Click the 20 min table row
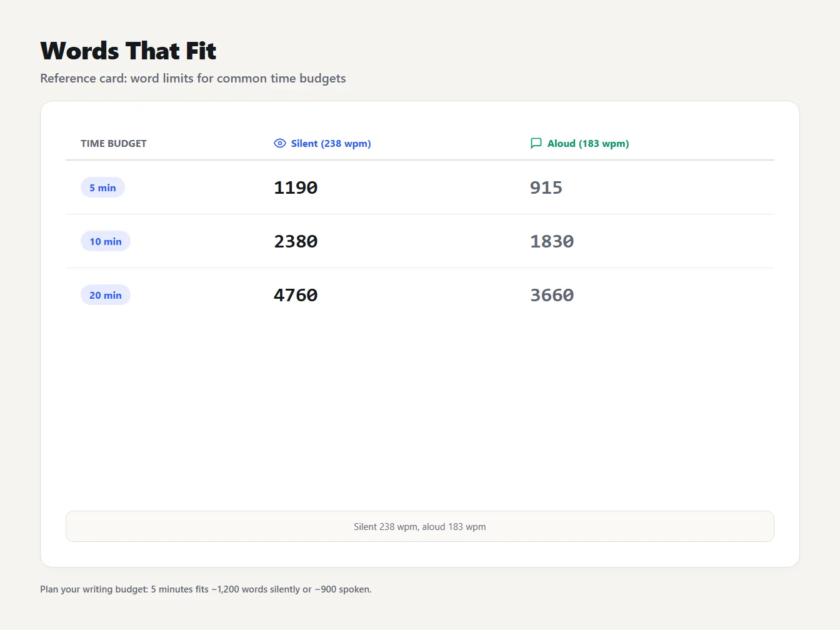 tap(420, 295)
